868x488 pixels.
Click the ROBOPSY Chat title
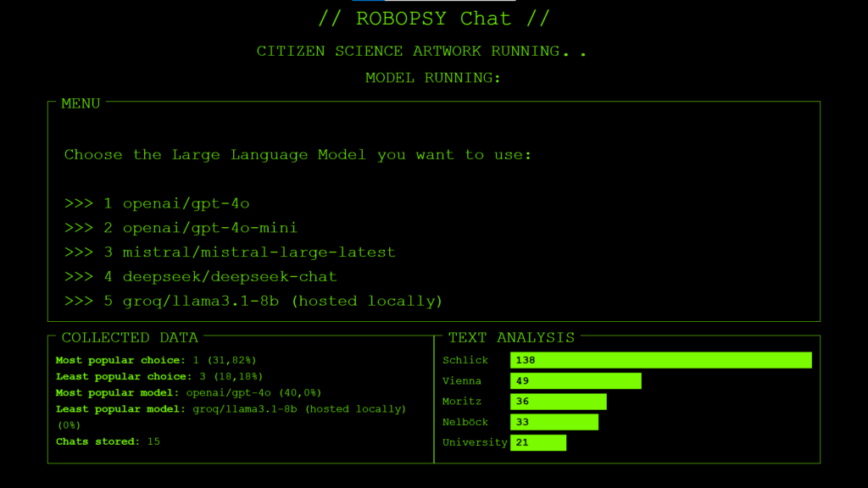point(434,19)
